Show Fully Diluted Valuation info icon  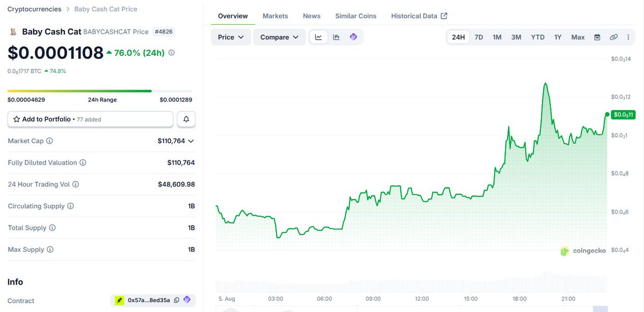[83, 162]
